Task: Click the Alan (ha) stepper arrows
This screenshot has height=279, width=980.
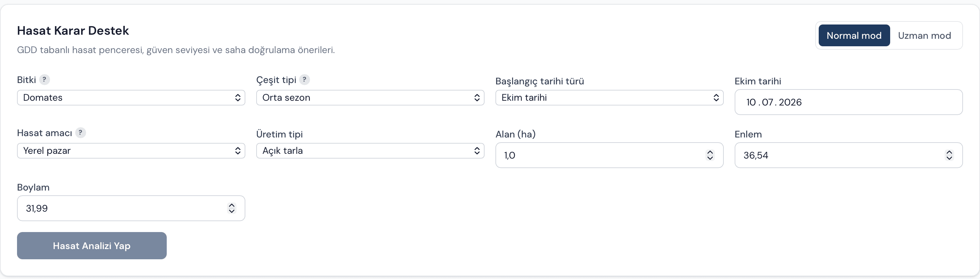Action: (710, 155)
